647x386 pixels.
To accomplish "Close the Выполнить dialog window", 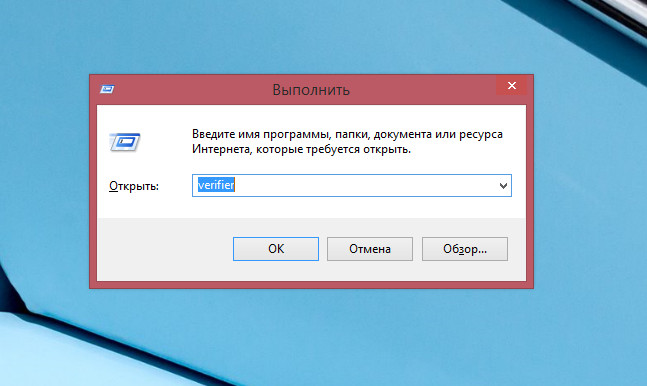I will [512, 85].
